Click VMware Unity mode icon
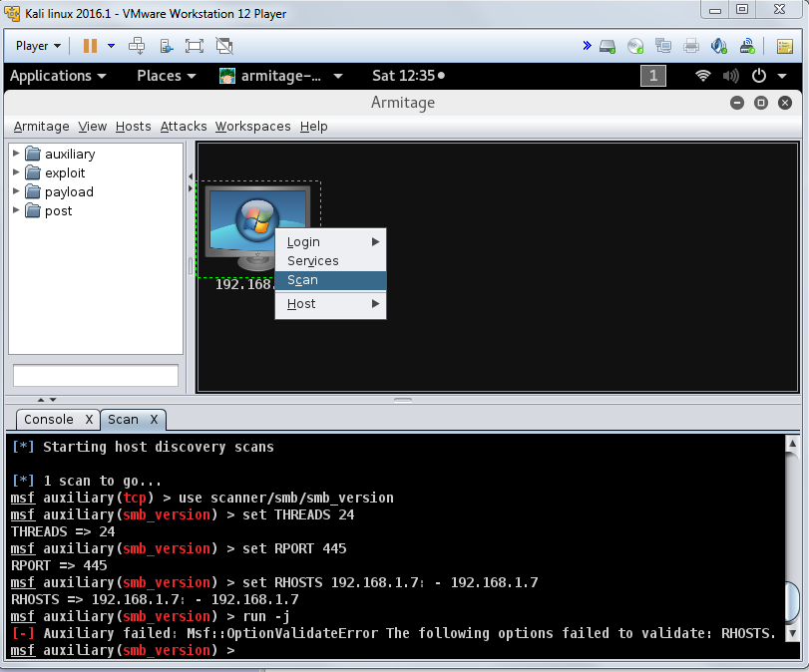The width and height of the screenshot is (809, 672). click(x=224, y=46)
